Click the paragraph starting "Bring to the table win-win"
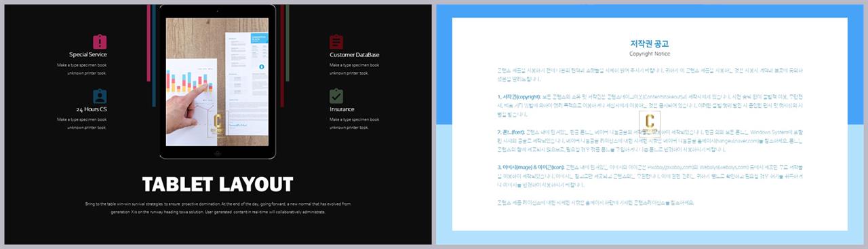868x249 pixels. 218,208
